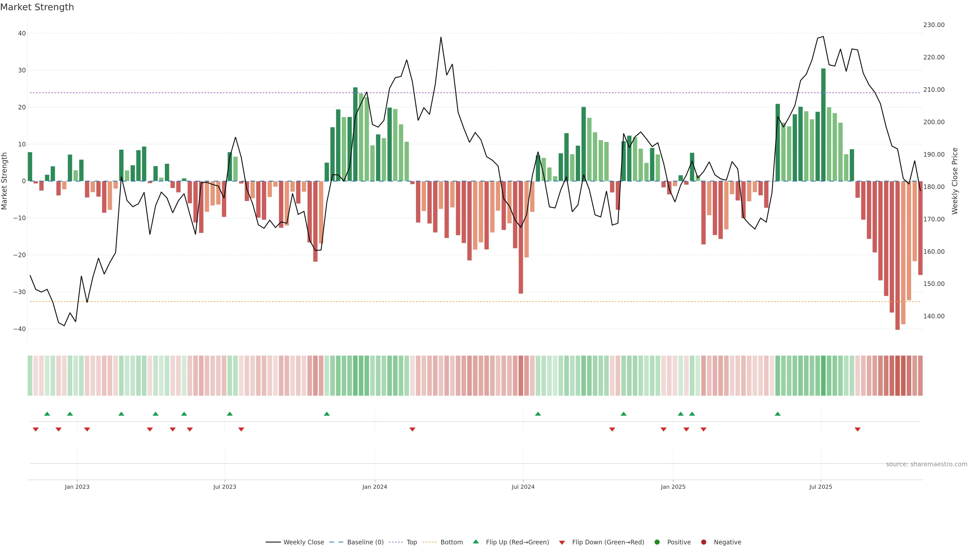The image size is (980, 551).
Task: Click the Flip Down red triangle legend icon
Action: pos(562,543)
